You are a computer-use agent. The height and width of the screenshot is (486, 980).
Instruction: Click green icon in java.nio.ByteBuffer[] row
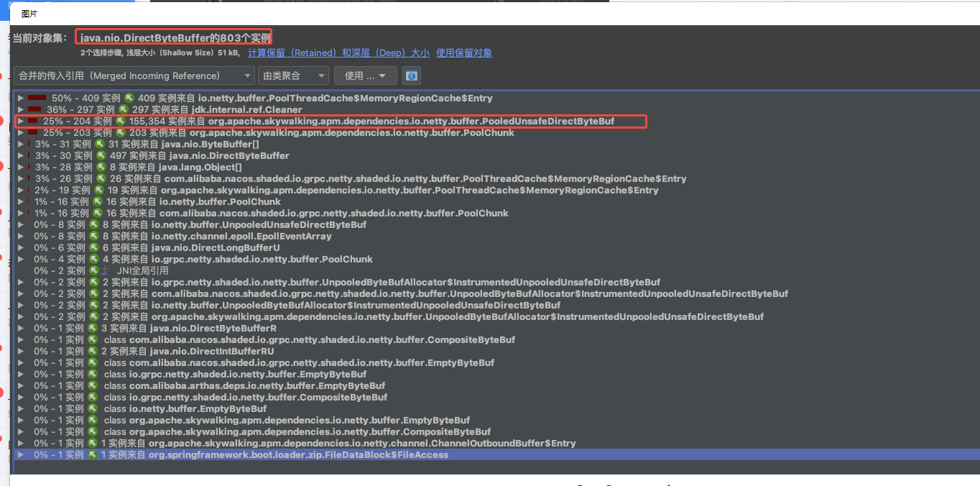[100, 144]
